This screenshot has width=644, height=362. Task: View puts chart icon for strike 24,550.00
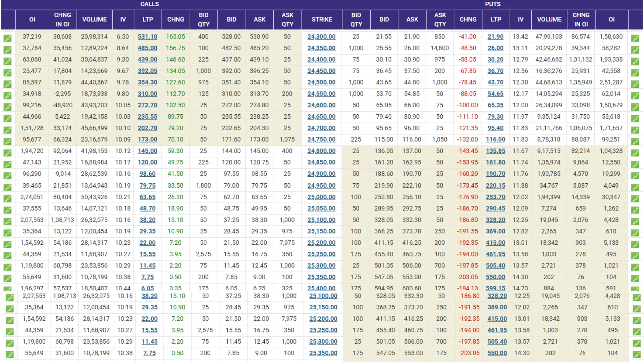point(635,96)
